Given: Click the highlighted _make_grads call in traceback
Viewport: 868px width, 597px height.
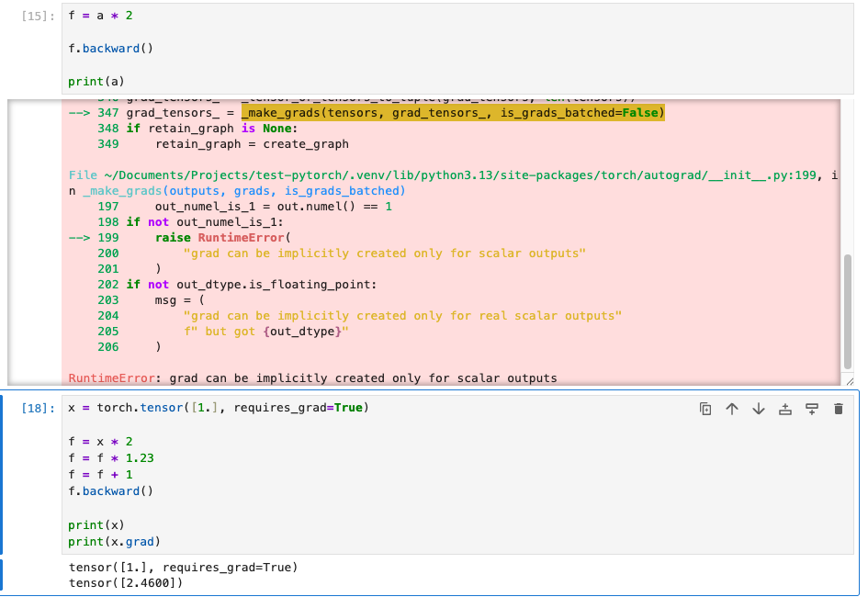Looking at the screenshot, I should (x=452, y=113).
